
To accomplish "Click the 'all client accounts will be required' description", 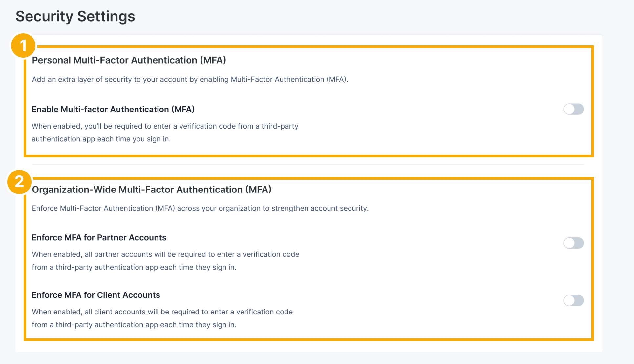I will coord(162,312).
